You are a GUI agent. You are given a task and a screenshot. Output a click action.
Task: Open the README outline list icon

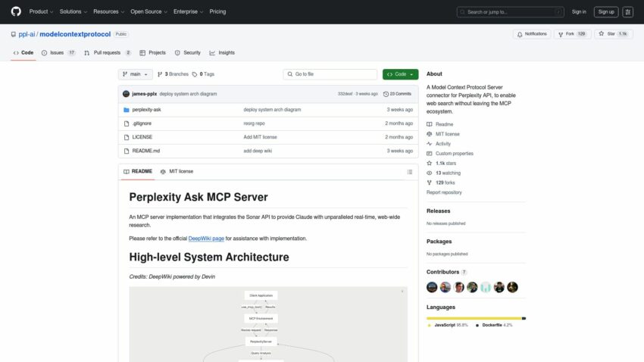coord(409,172)
